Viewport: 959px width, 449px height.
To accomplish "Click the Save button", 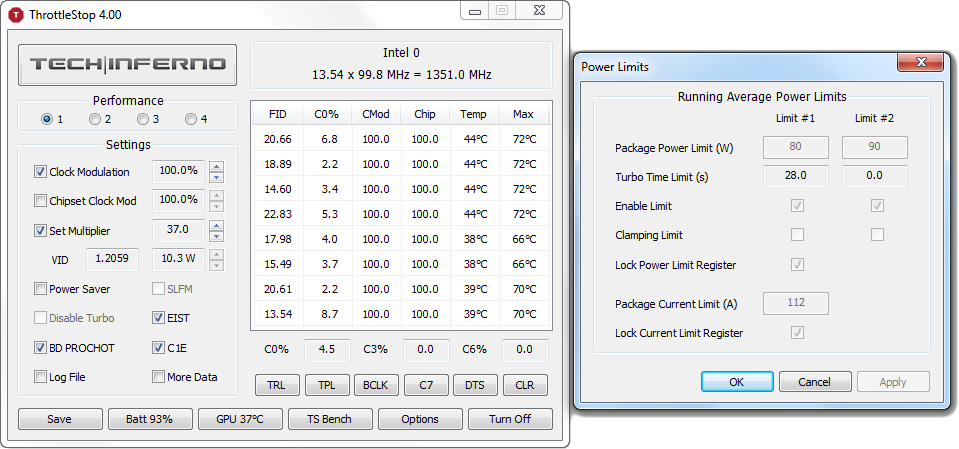I will pos(60,419).
